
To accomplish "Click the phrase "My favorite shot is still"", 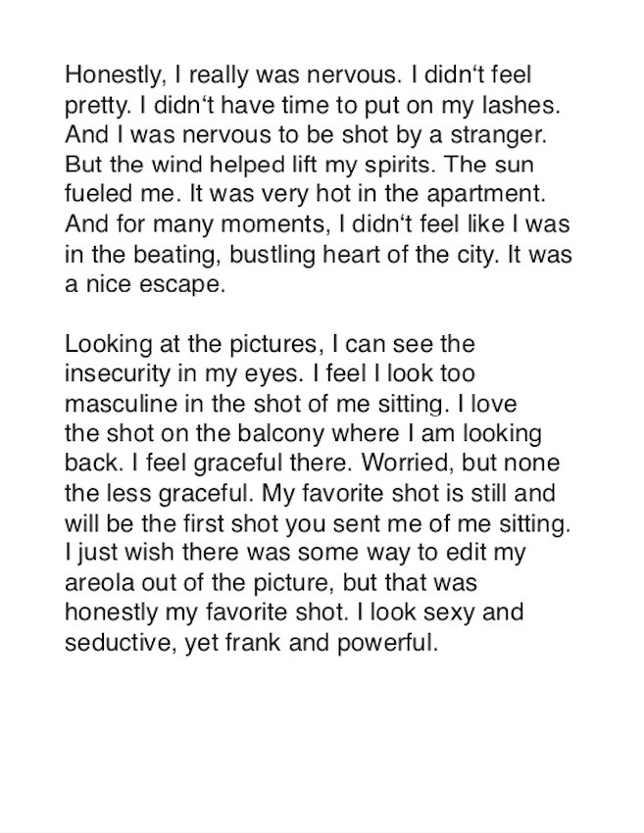I will point(386,494).
